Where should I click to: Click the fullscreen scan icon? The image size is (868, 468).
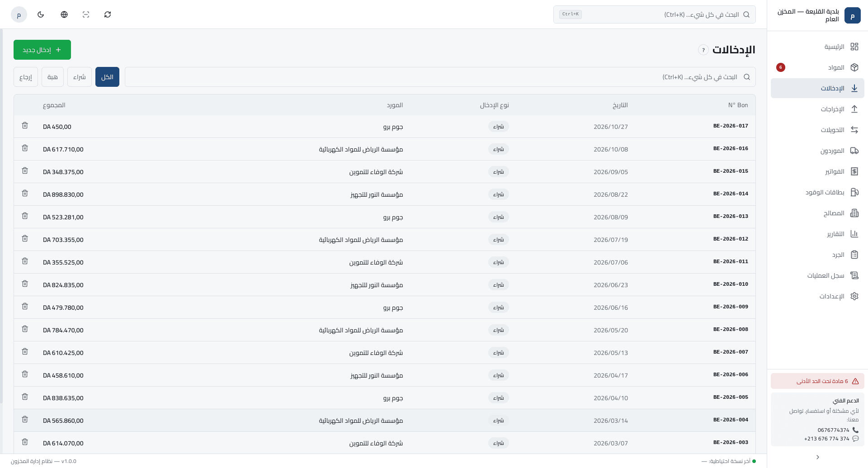click(x=86, y=14)
